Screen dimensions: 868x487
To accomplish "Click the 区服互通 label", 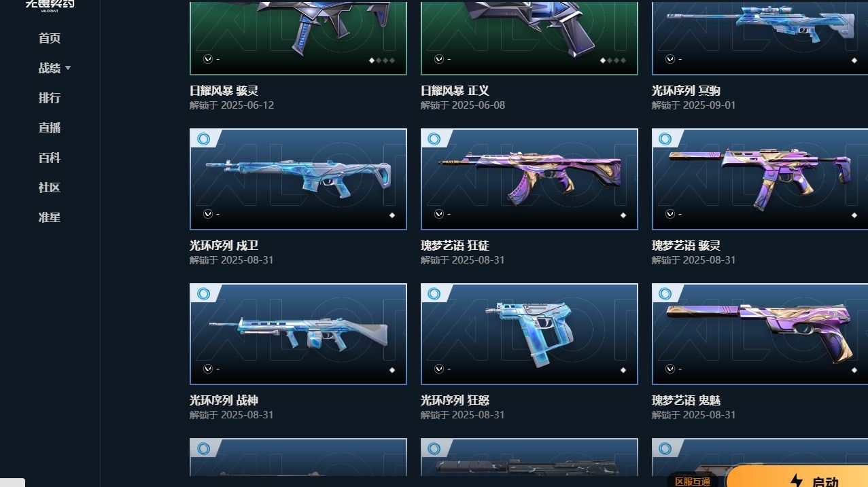I will pyautogui.click(x=693, y=481).
